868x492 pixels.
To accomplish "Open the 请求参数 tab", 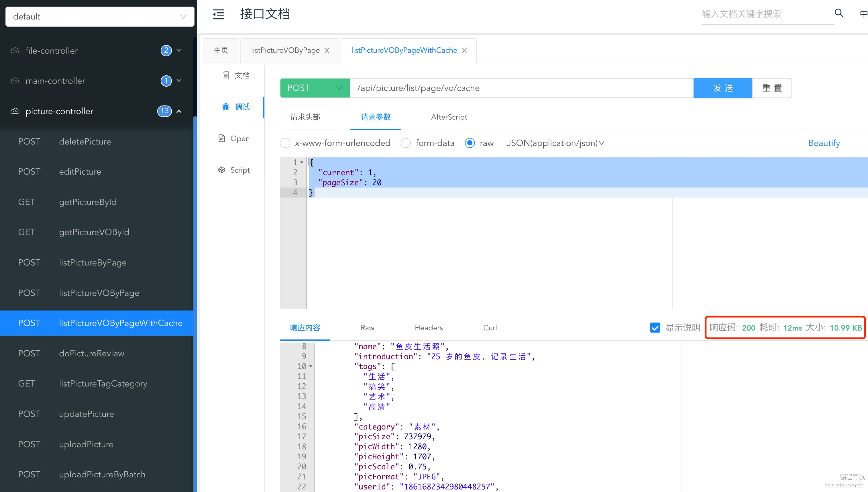I will pyautogui.click(x=376, y=117).
